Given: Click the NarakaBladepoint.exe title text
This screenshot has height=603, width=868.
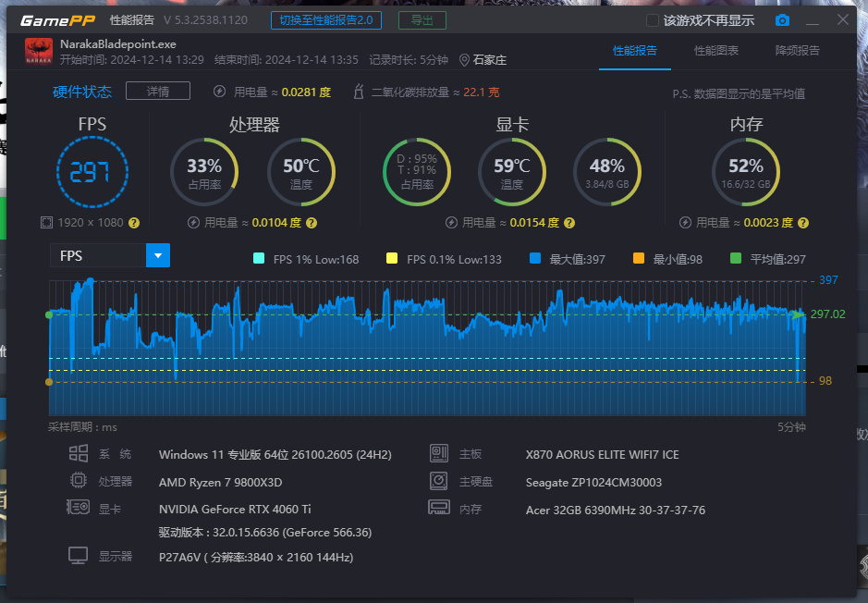Looking at the screenshot, I should tap(118, 44).
